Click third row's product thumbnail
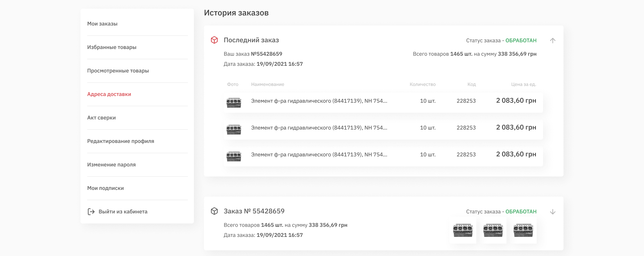 tap(234, 156)
